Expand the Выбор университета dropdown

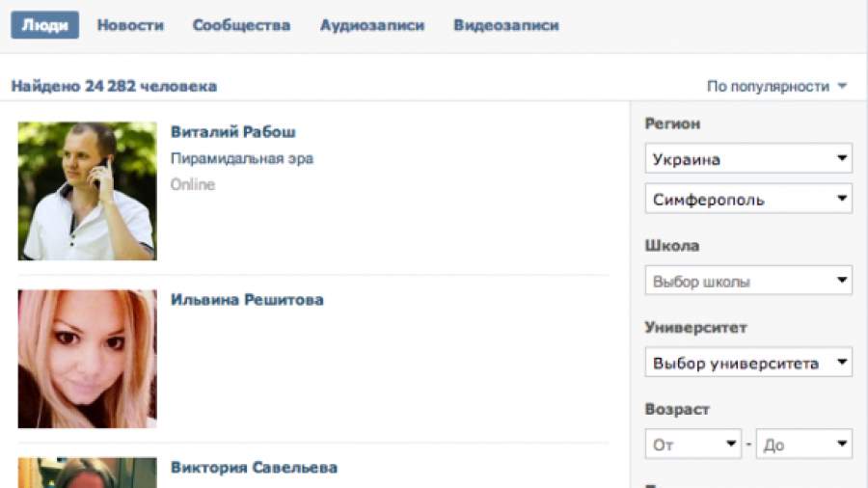coord(748,363)
